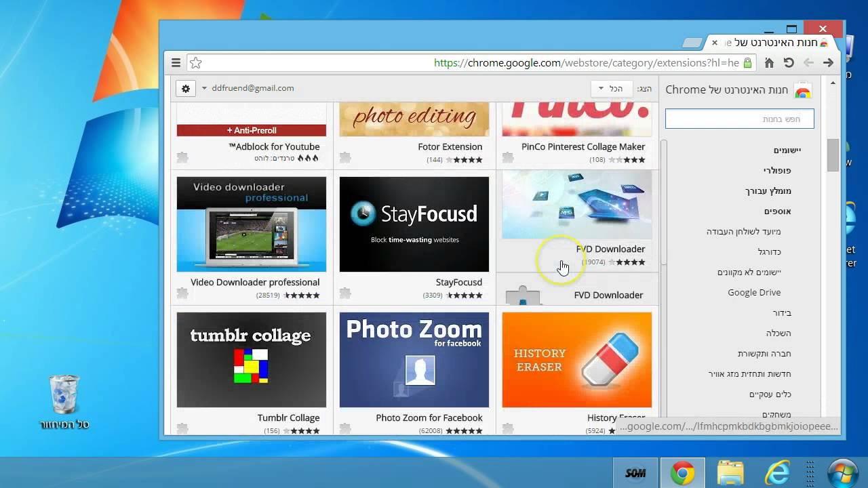Open the FVD Downloader thumbnail
Screen dimensions: 868x488
tap(577, 205)
